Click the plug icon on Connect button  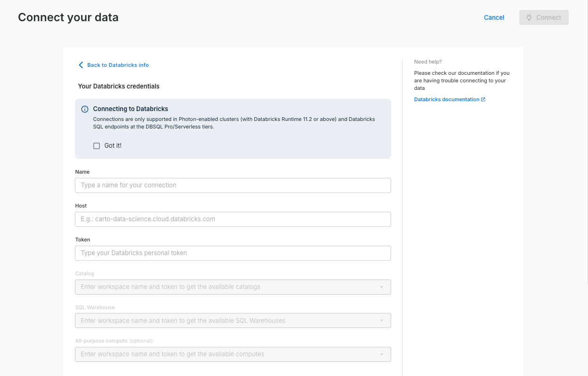click(529, 17)
